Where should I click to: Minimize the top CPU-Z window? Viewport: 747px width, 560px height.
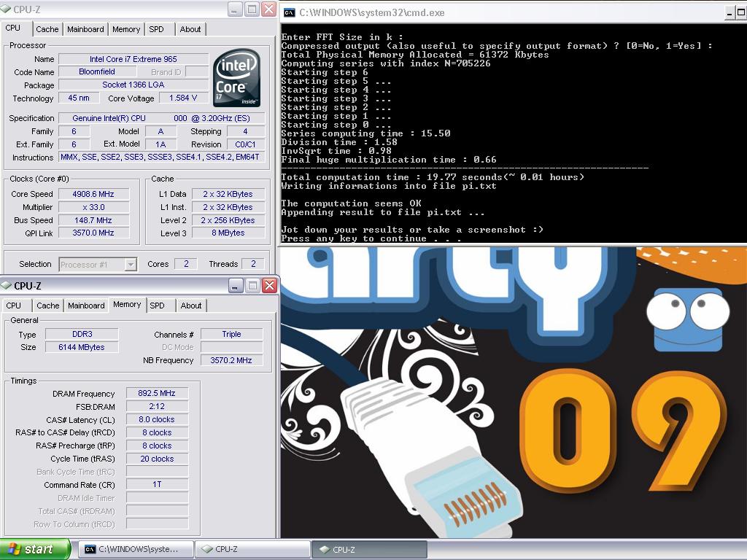[x=236, y=9]
